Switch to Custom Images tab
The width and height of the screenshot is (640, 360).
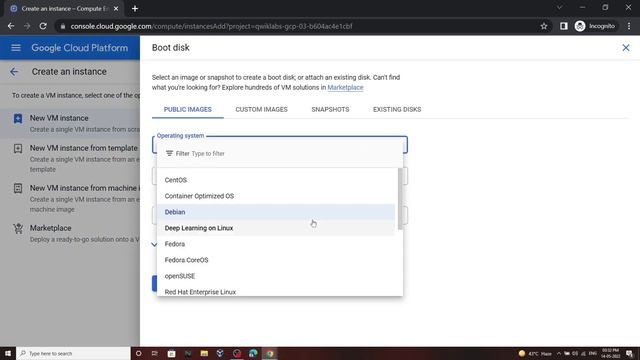(x=261, y=109)
